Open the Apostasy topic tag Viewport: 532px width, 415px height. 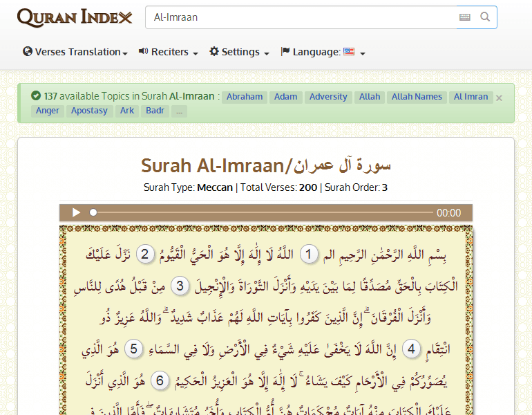[x=90, y=111]
